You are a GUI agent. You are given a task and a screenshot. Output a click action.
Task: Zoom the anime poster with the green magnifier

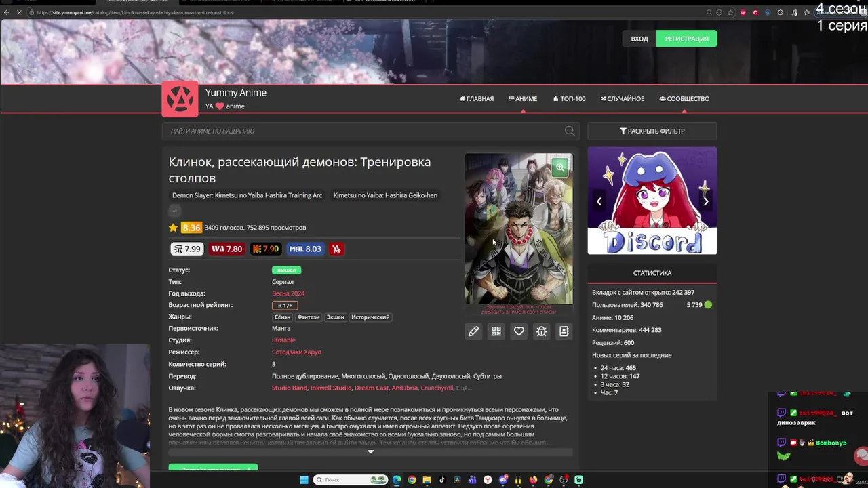pyautogui.click(x=559, y=167)
